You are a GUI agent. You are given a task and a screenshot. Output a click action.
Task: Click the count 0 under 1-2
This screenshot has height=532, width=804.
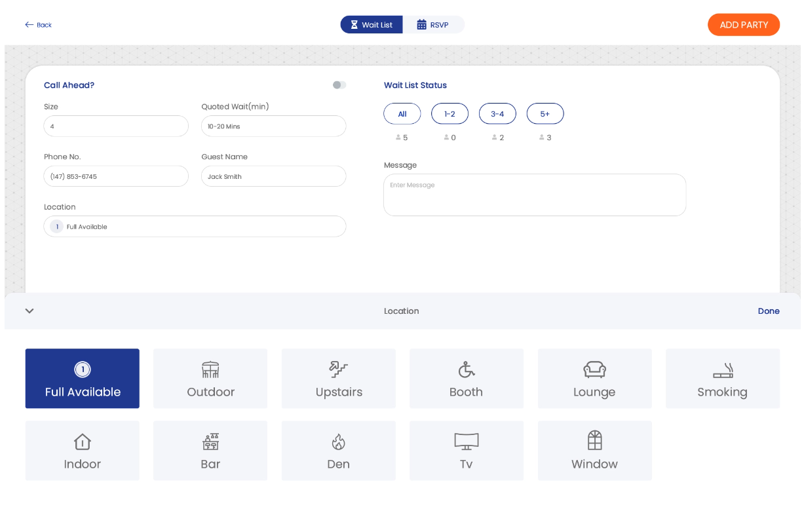pyautogui.click(x=453, y=138)
